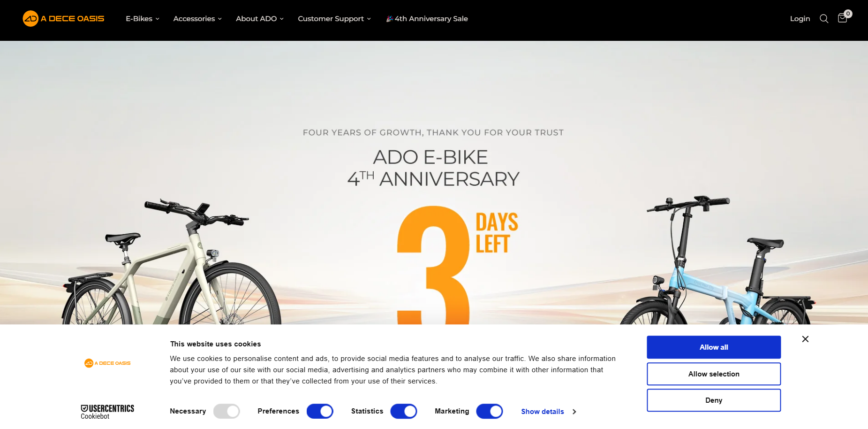868x429 pixels.
Task: Switch off the Marketing cookie toggle
Action: coord(490,411)
